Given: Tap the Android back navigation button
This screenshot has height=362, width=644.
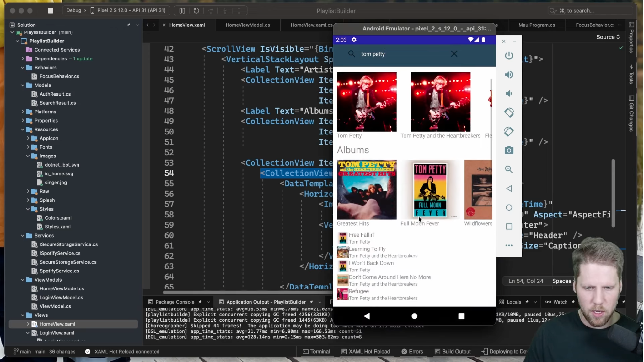Looking at the screenshot, I should (x=367, y=316).
